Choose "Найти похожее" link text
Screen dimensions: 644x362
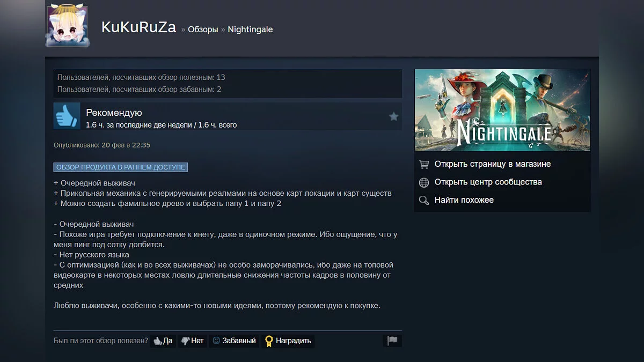[464, 200]
